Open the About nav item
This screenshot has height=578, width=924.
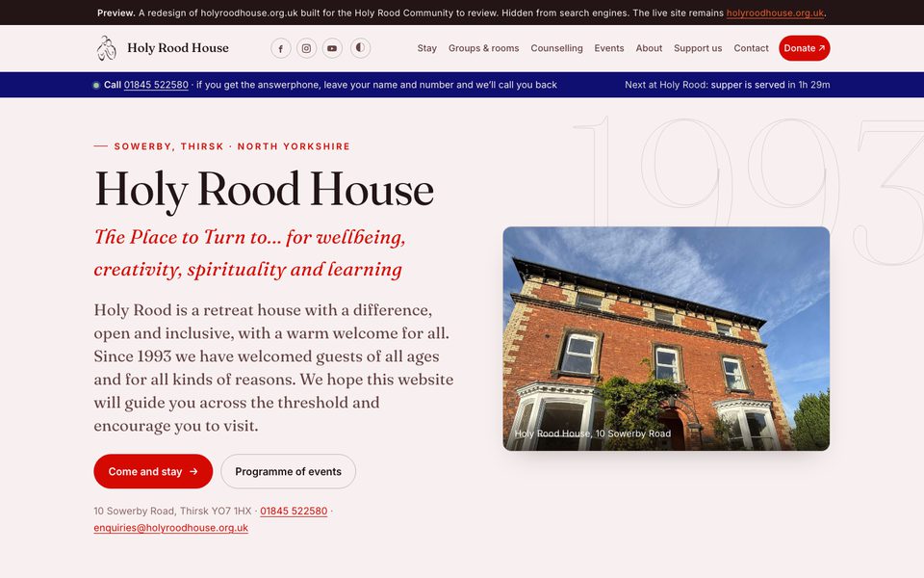649,48
